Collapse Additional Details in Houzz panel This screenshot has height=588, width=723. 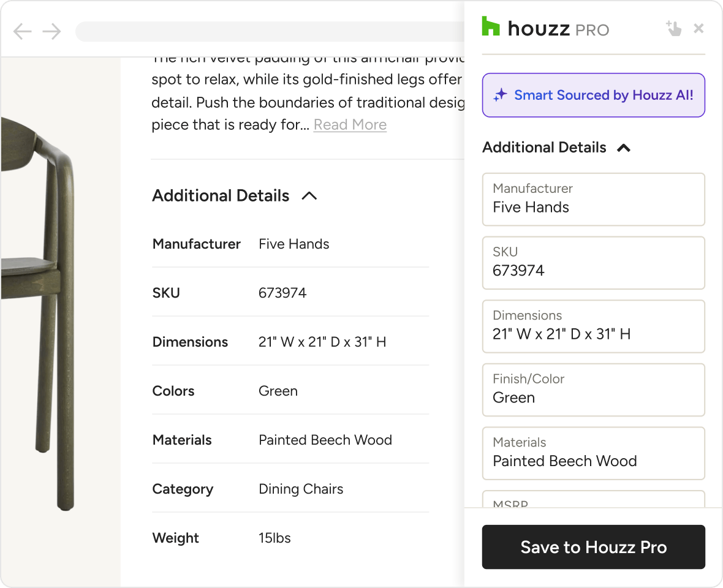pyautogui.click(x=624, y=148)
